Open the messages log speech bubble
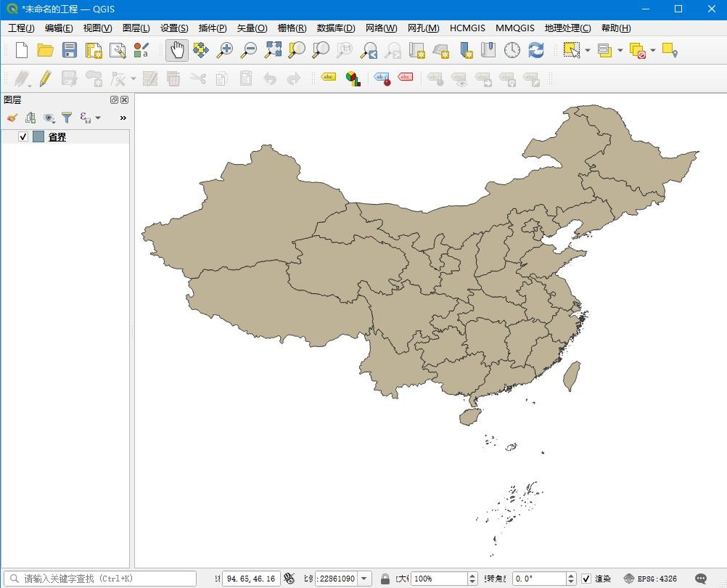 tap(701, 579)
